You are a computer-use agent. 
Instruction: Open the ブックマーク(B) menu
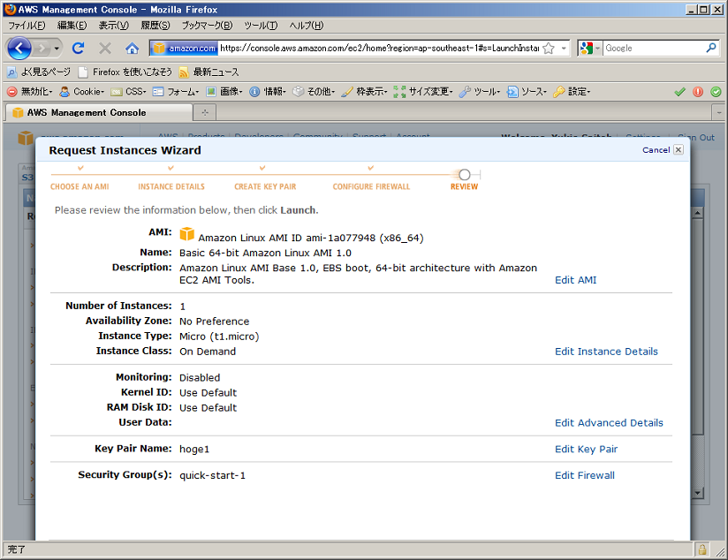coord(207,26)
